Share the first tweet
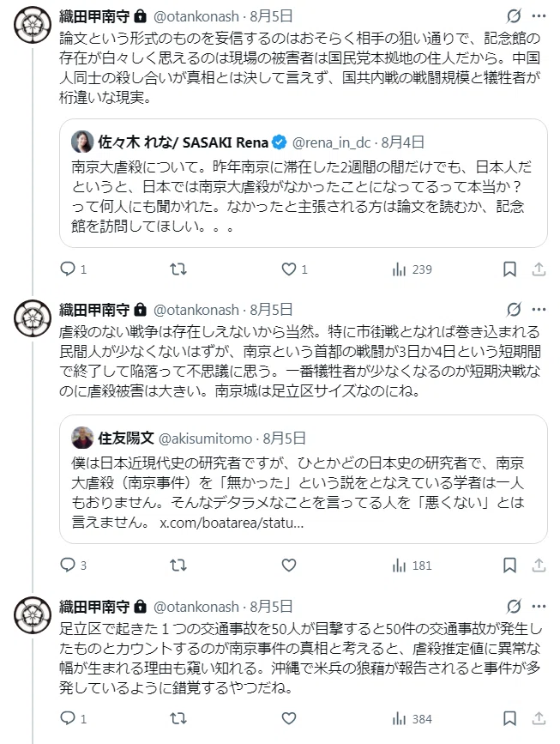The image size is (560, 744). coord(539,269)
